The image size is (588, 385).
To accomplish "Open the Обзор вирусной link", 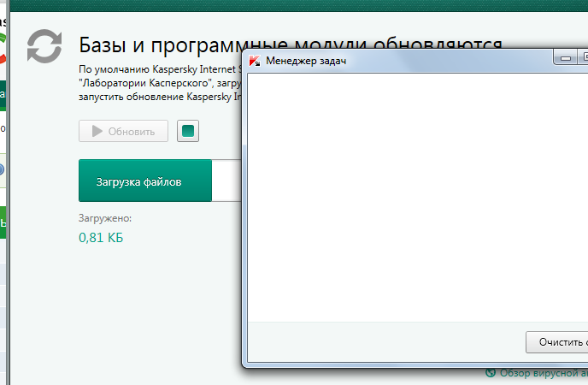I will (x=544, y=373).
